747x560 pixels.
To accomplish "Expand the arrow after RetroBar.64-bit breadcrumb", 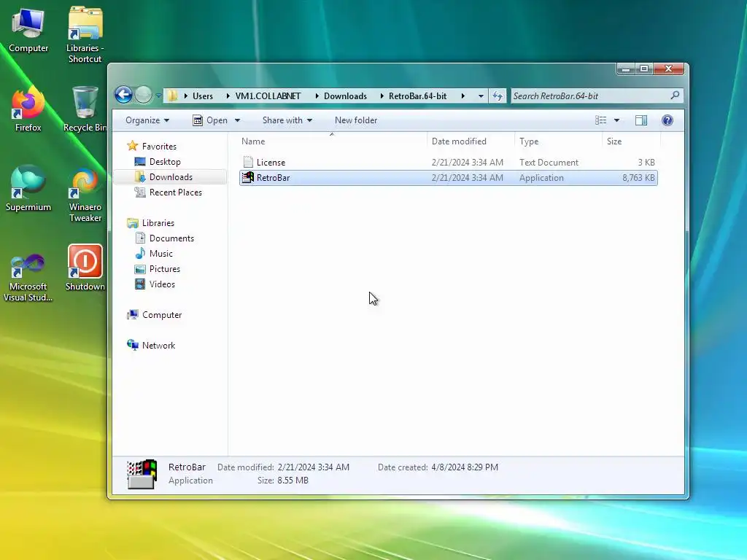I will click(462, 96).
